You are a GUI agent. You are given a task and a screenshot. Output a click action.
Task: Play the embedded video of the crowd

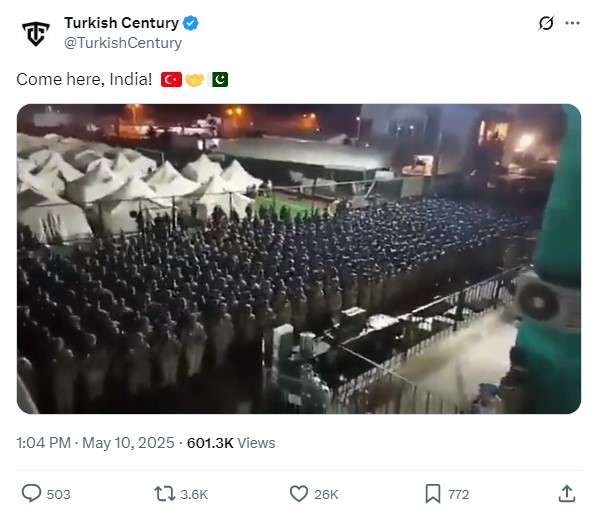(299, 259)
